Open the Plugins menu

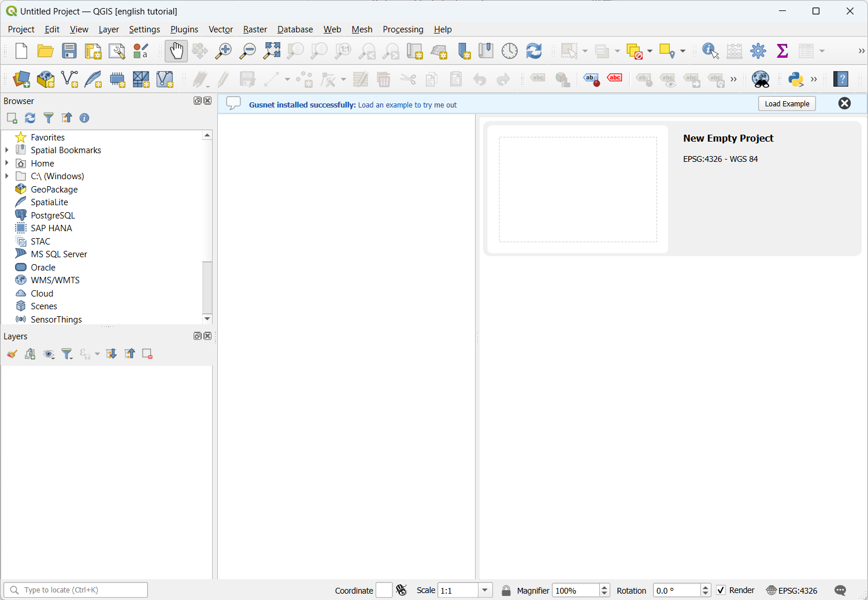pyautogui.click(x=184, y=29)
